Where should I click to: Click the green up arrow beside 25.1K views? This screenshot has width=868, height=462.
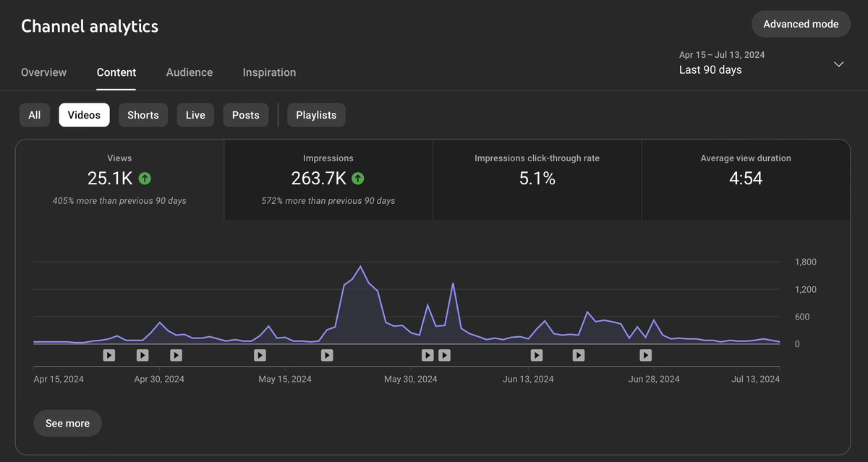tap(145, 178)
